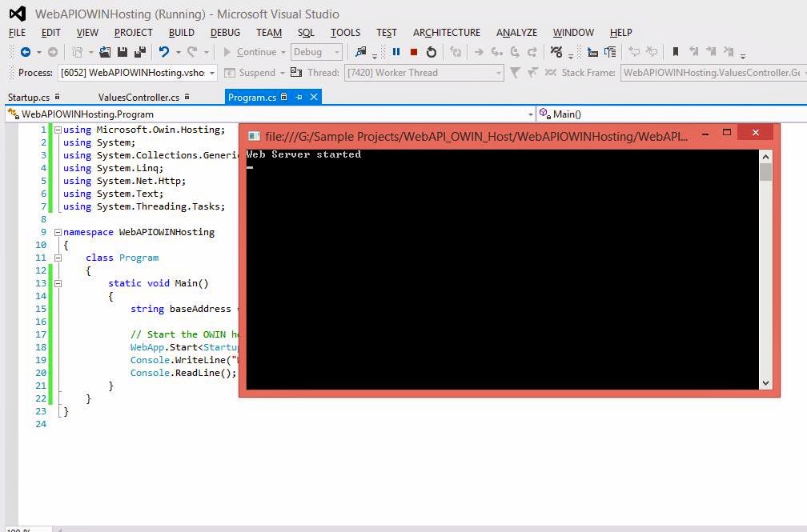Click the Suspend button
This screenshot has height=532, width=807.
[x=250, y=73]
